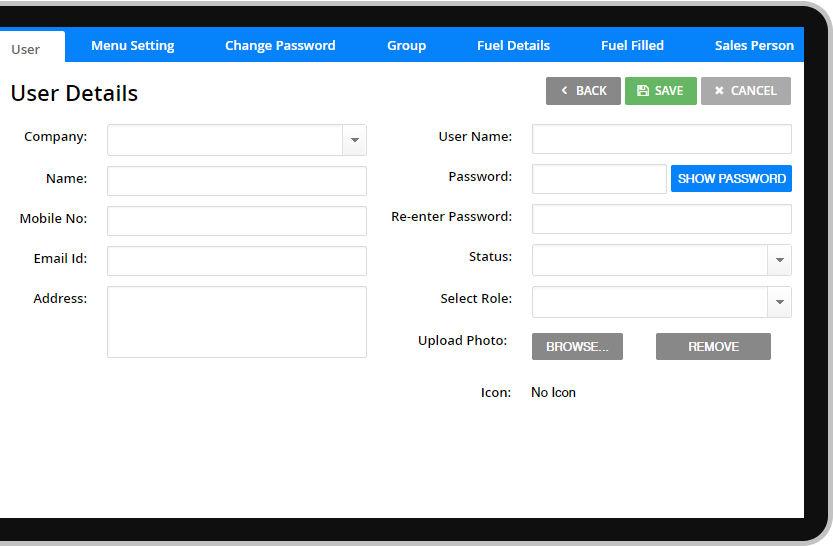Select the Fuel Filled tab
833x546 pixels.
tap(632, 45)
